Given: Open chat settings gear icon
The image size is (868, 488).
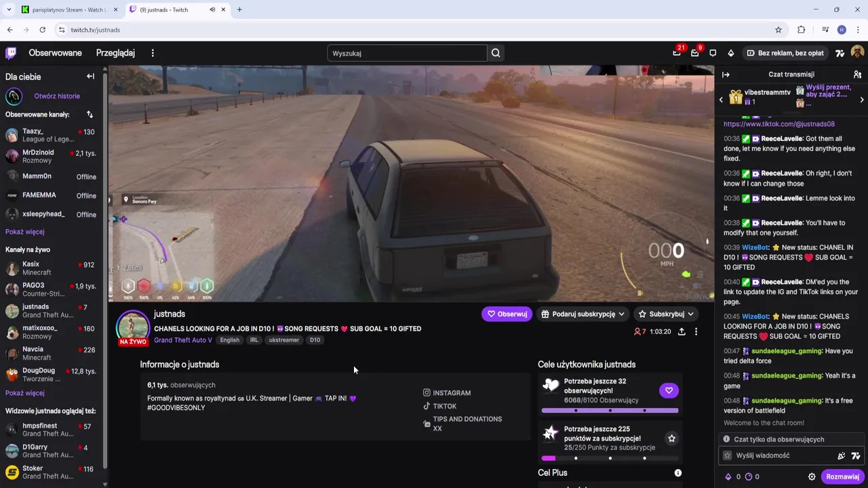Looking at the screenshot, I should 812,476.
